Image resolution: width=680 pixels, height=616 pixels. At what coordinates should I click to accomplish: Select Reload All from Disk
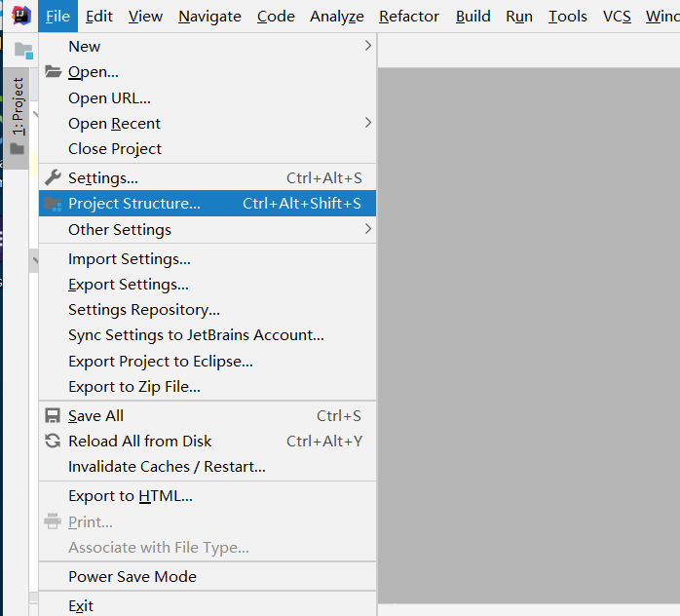208,441
